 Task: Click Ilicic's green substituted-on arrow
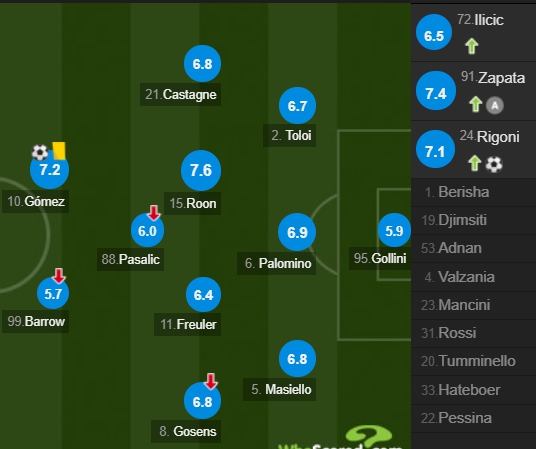point(471,46)
